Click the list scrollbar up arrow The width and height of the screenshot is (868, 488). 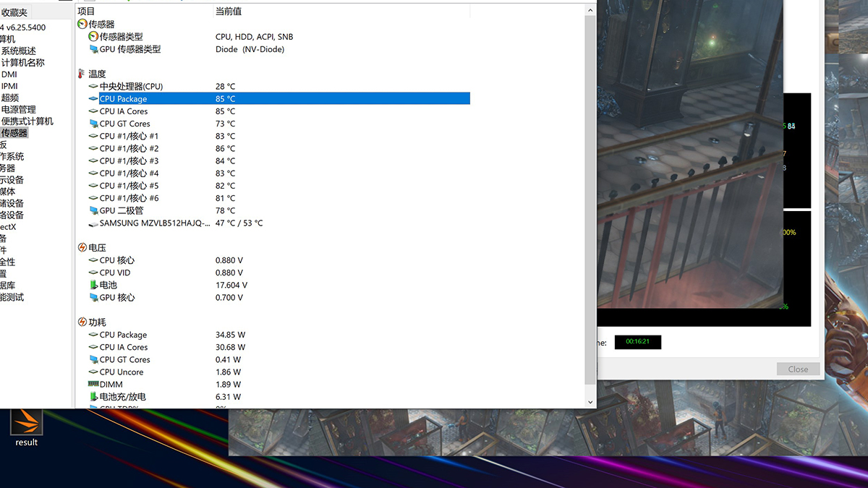[x=590, y=9]
